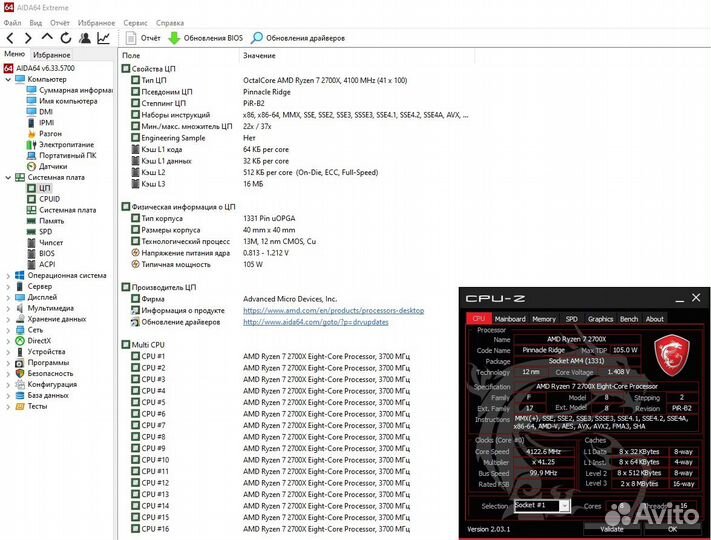Open the Отчёт menu in the menu bar
Viewport: 711px width, 540px height.
pos(60,23)
